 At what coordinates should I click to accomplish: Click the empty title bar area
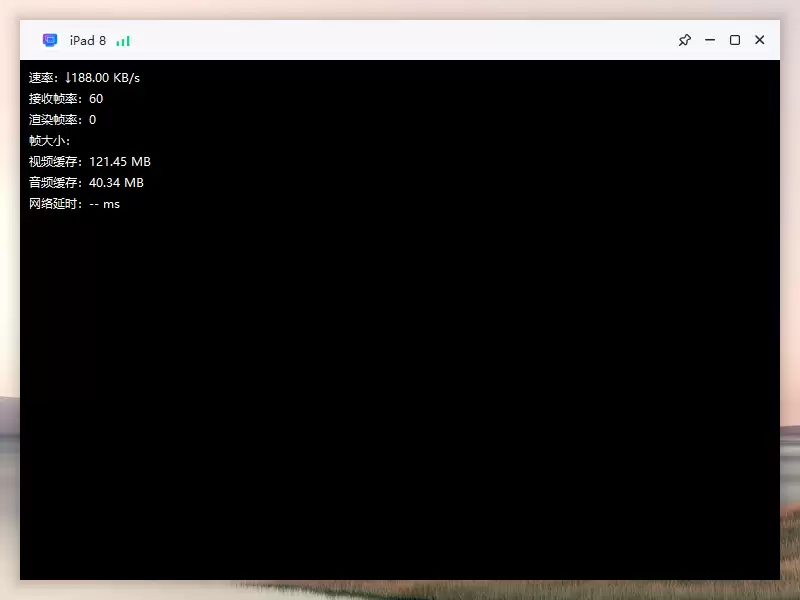click(400, 40)
